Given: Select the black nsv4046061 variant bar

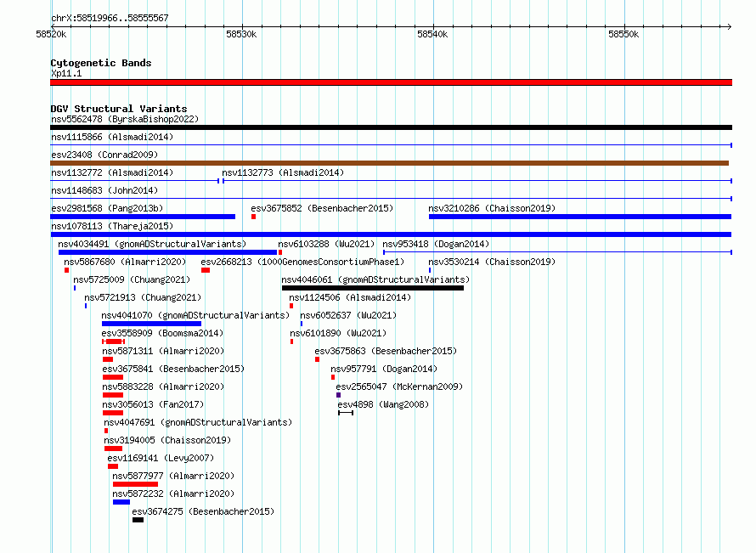Looking at the screenshot, I should point(373,288).
